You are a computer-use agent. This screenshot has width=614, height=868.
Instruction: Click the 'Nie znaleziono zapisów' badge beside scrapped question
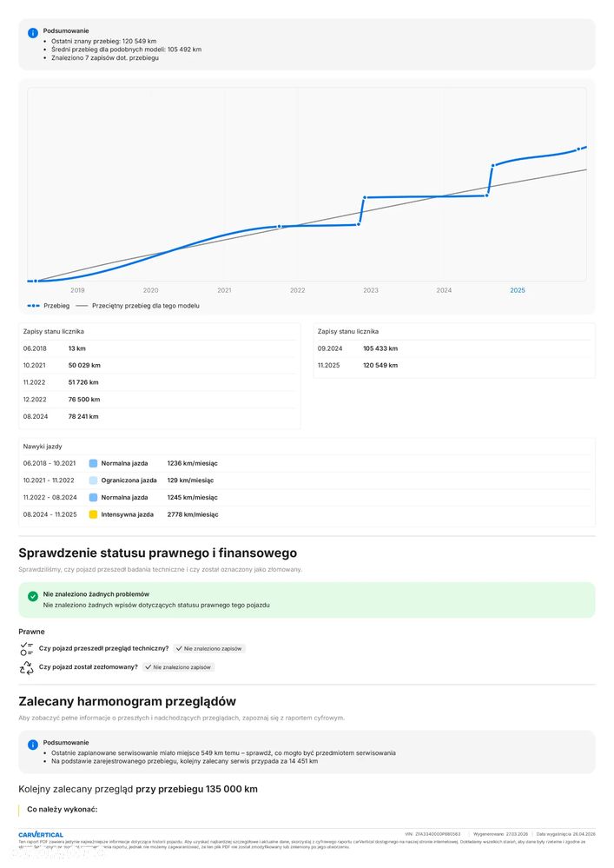[x=179, y=667]
